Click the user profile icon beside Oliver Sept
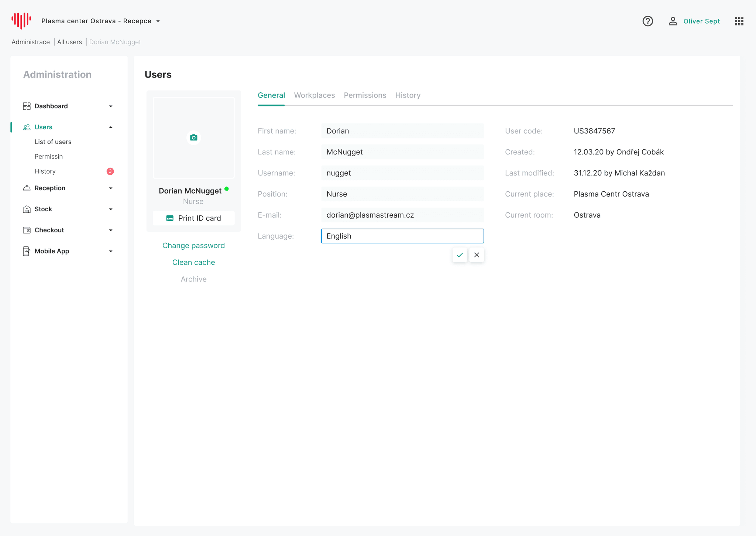This screenshot has height=536, width=756. point(673,21)
